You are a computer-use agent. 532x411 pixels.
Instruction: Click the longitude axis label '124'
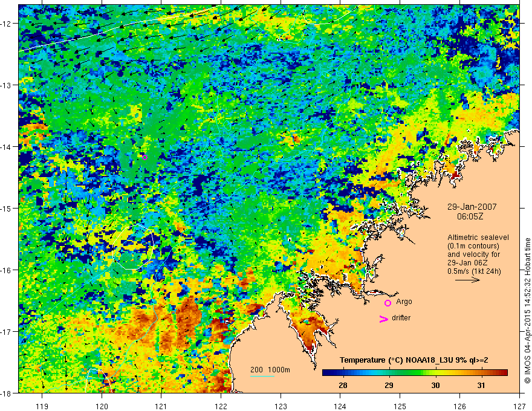pos(340,406)
